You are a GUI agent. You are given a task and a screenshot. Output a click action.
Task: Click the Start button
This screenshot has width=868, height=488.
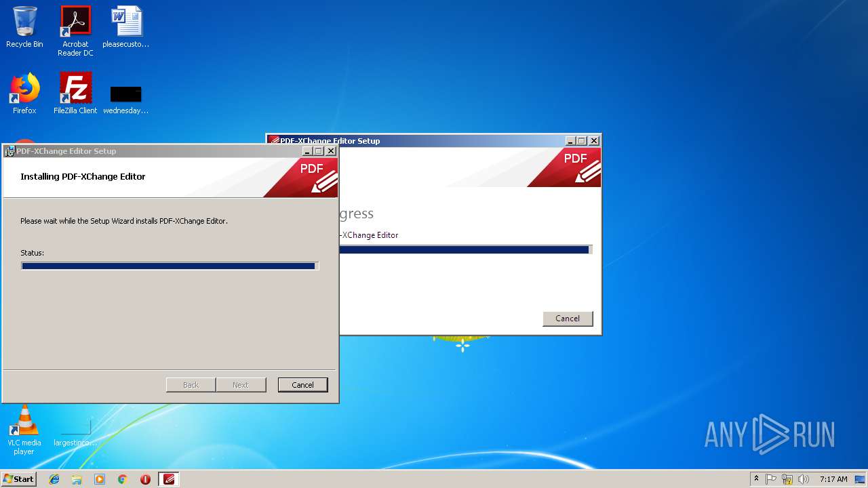(x=18, y=479)
